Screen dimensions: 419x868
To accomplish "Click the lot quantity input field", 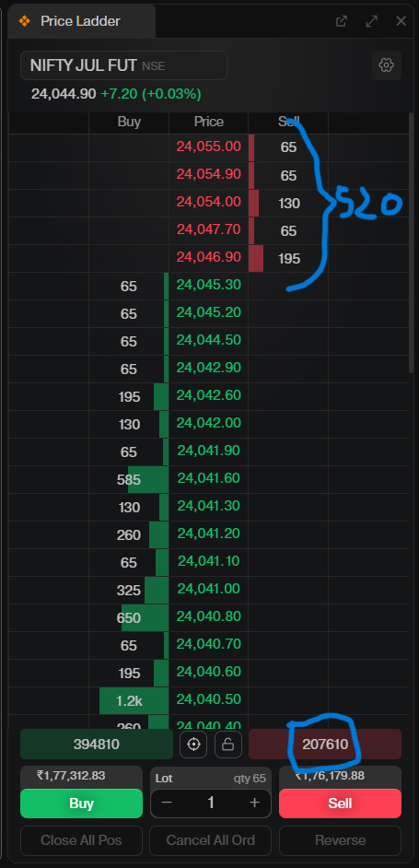I will [211, 803].
